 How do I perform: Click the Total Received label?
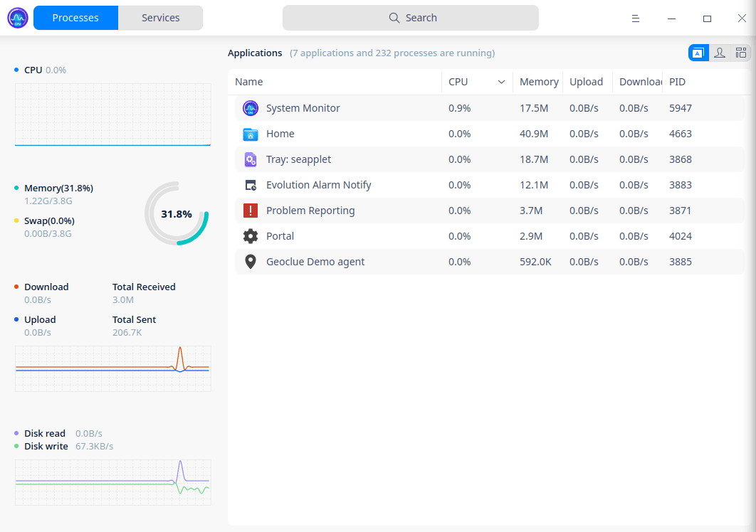tap(144, 287)
